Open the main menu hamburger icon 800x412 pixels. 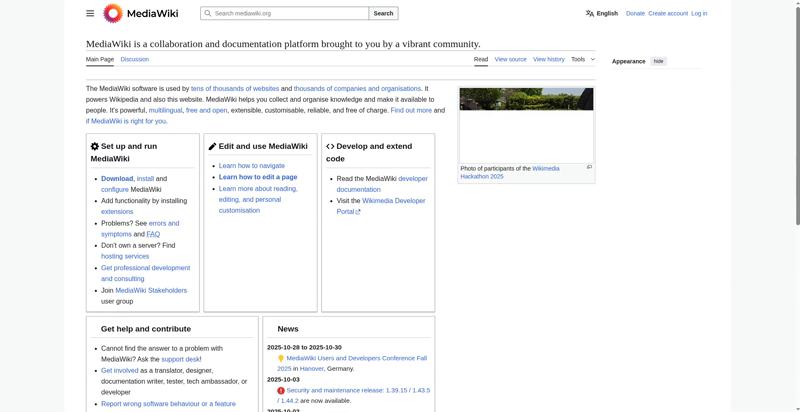tap(90, 13)
